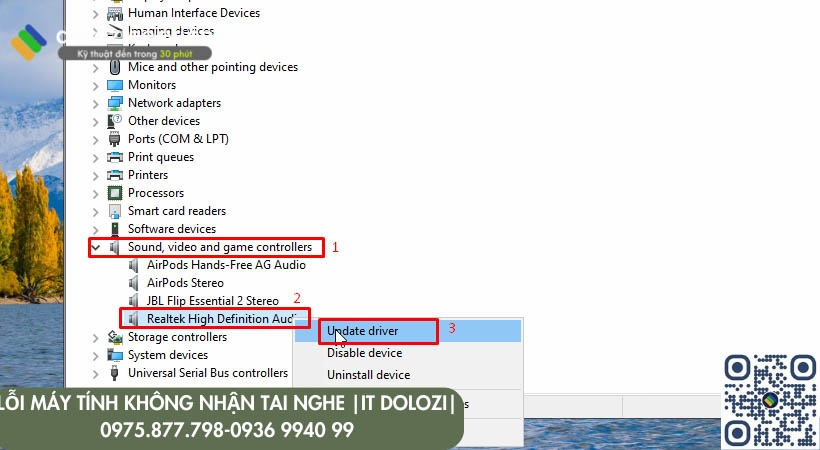This screenshot has width=820, height=450.
Task: Expand the Human Interface Devices node
Action: [x=95, y=14]
